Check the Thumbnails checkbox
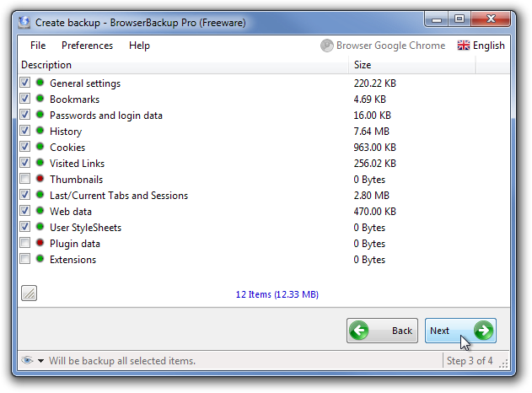The height and width of the screenshot is (393, 532). (x=24, y=179)
